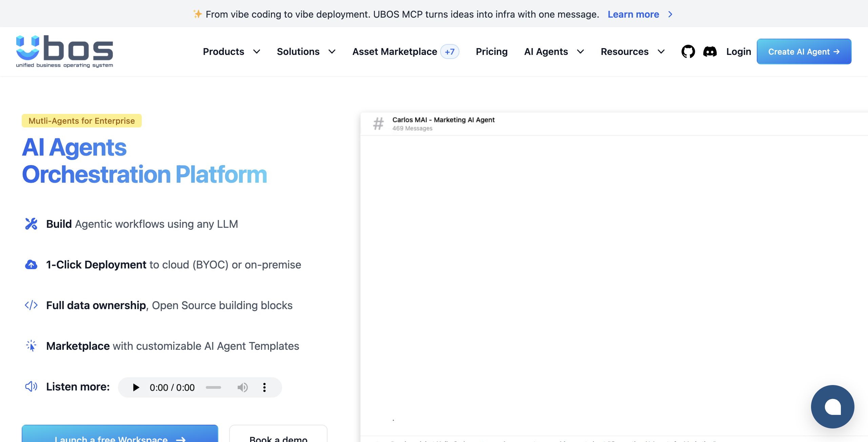Click the Create AI Agent button

[804, 52]
